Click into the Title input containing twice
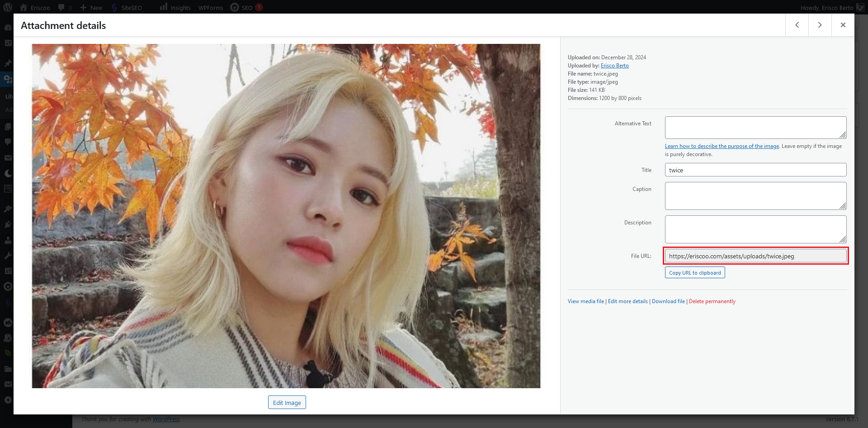Image resolution: width=868 pixels, height=428 pixels. click(x=755, y=170)
